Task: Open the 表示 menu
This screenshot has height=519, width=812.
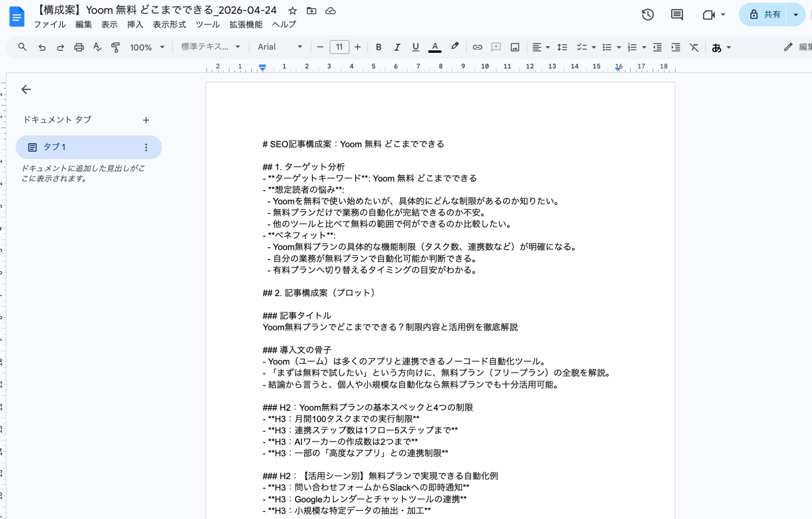Action: coord(109,25)
